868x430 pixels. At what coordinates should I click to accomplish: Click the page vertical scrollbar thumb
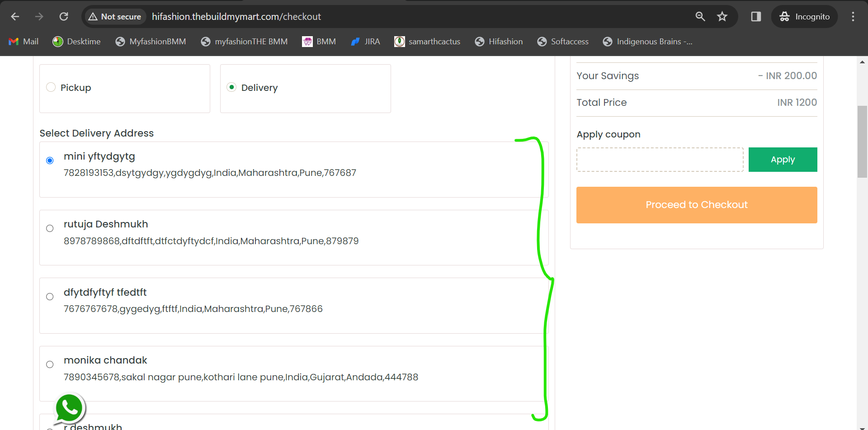[862, 142]
